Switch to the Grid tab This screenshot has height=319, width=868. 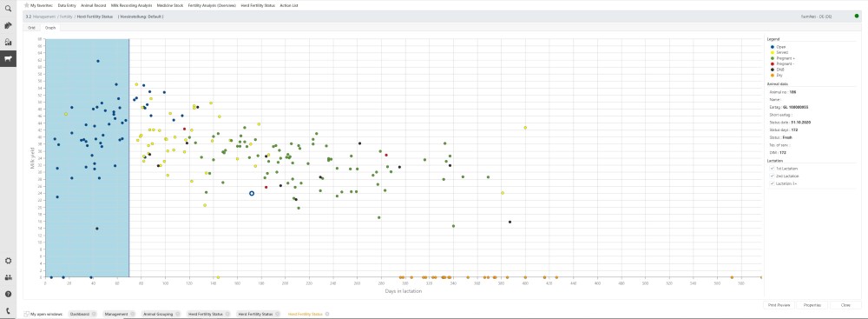pos(31,27)
